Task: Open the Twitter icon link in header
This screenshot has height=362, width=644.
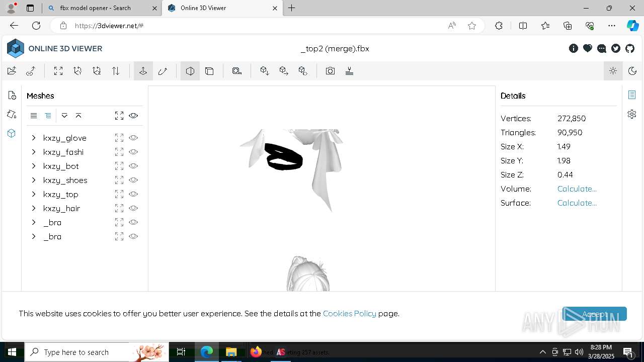Action: click(x=616, y=48)
